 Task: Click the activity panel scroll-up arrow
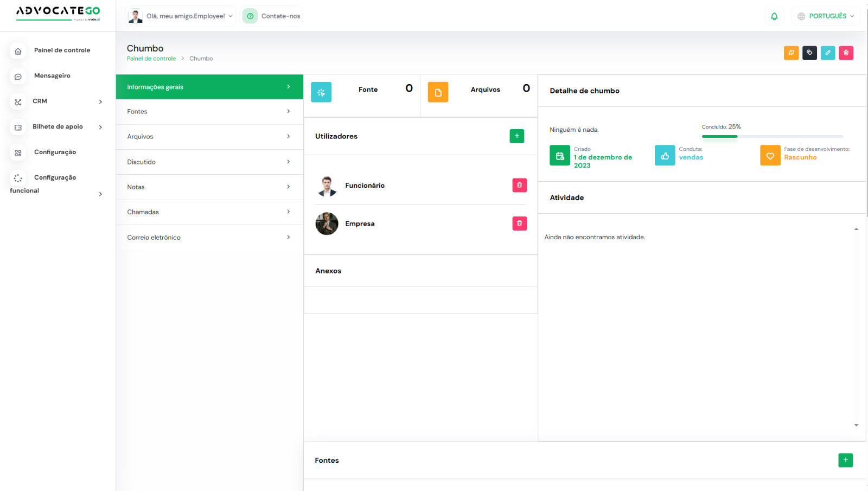click(856, 229)
